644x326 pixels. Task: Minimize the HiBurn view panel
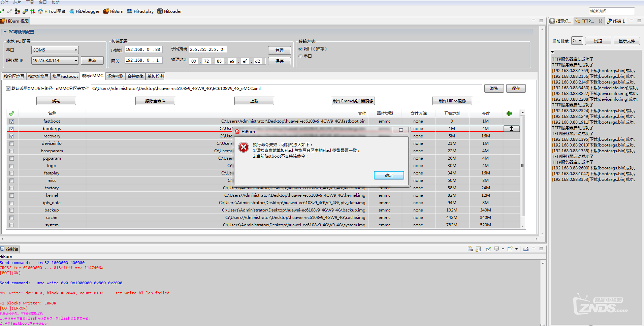tap(534, 20)
